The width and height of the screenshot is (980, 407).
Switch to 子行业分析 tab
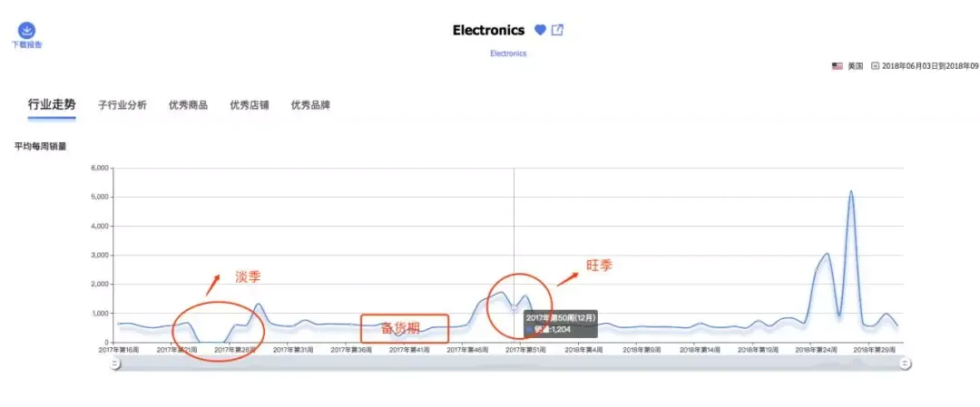tap(122, 105)
